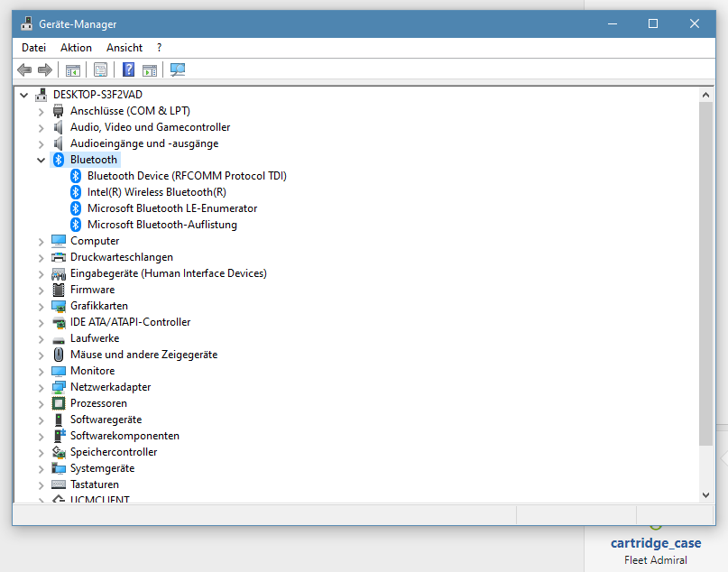Open the Ansicht menu
Image resolution: width=728 pixels, height=572 pixels.
pyautogui.click(x=124, y=47)
